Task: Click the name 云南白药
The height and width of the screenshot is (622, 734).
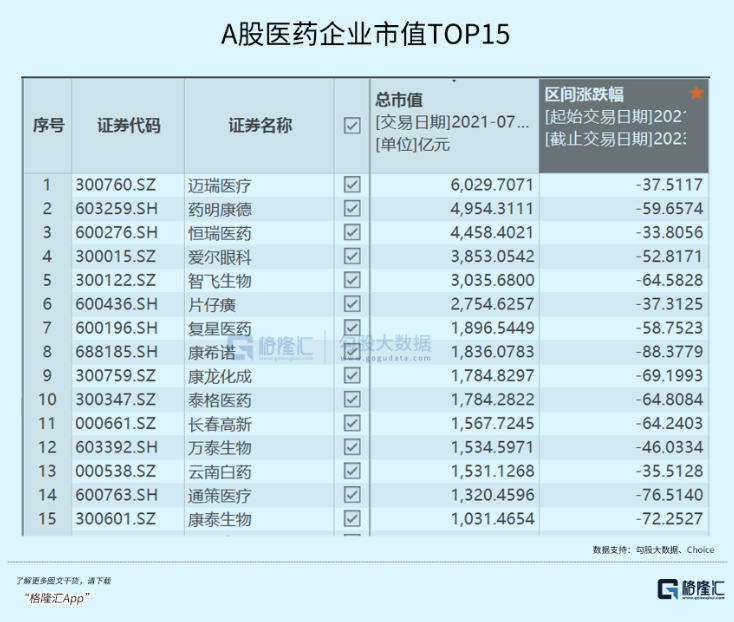Action: tap(220, 472)
